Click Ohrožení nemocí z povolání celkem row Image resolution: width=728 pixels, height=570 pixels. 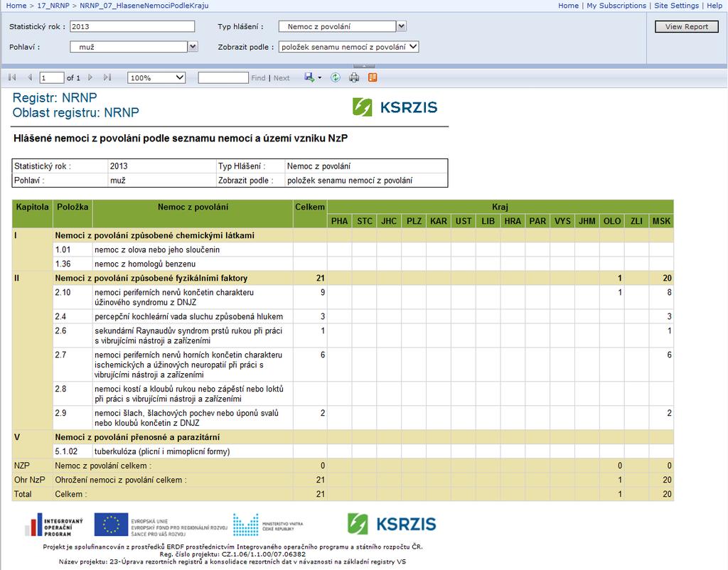[x=343, y=480]
